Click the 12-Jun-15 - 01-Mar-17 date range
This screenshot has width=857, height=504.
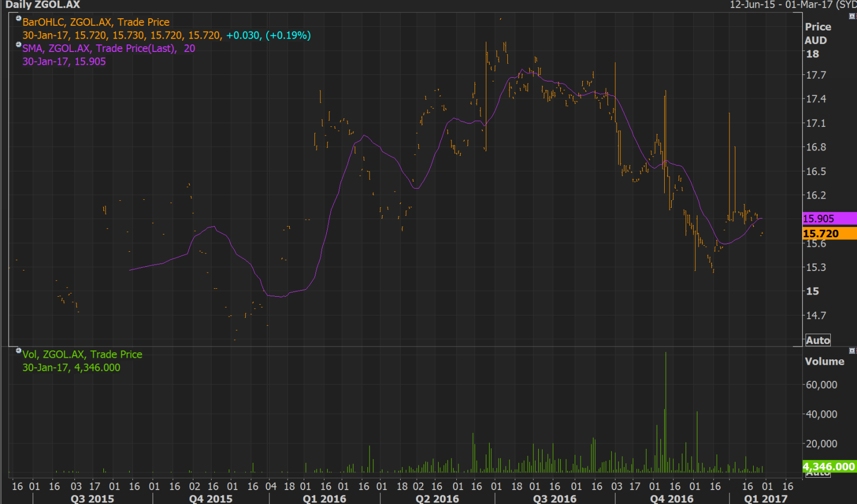pyautogui.click(x=781, y=5)
